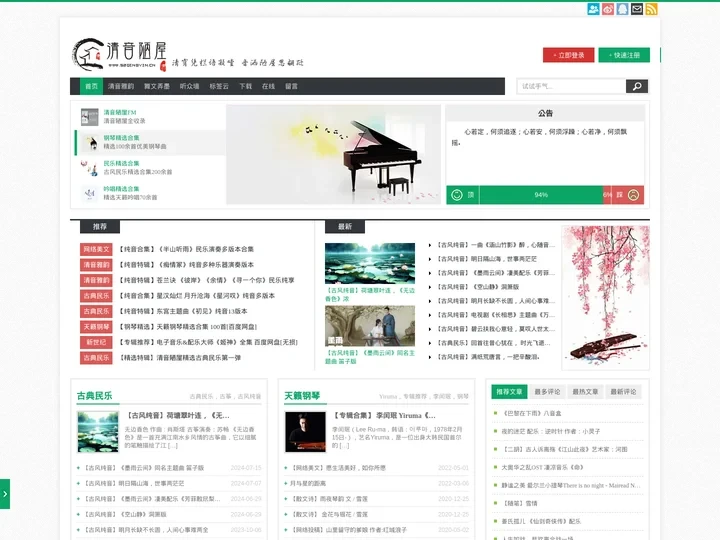Image resolution: width=720 pixels, height=540 pixels.
Task: Click the green 94% approval bar
Action: (541, 195)
